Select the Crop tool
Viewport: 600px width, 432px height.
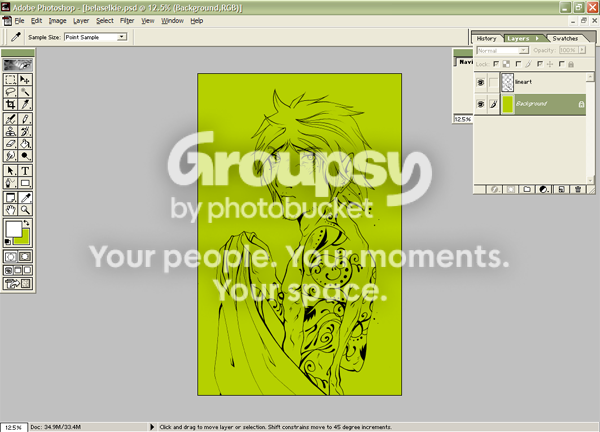(10, 104)
